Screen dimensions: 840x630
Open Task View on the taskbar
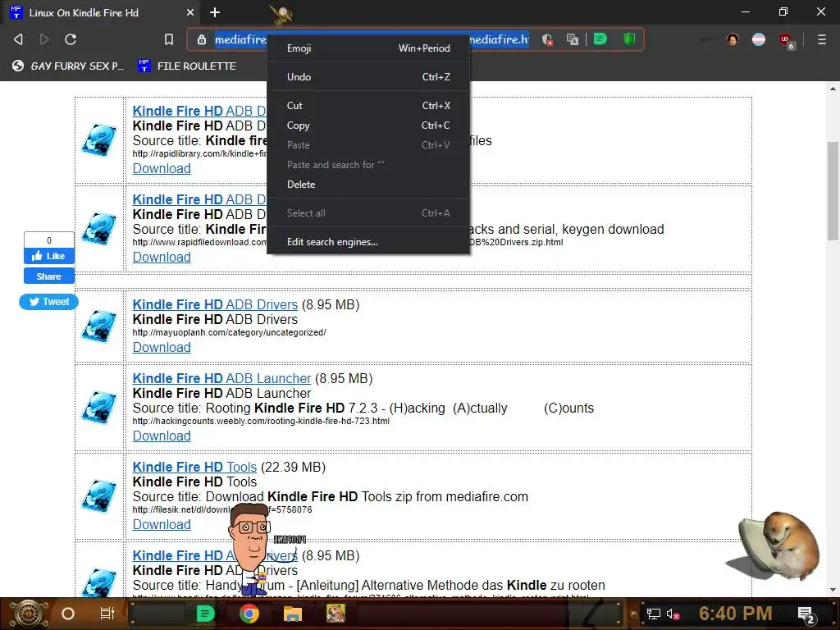107,614
